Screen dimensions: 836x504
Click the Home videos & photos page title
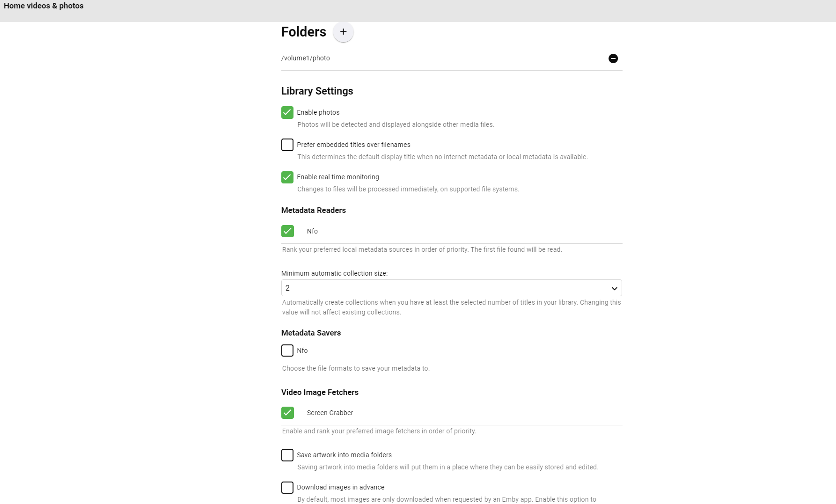(x=44, y=6)
